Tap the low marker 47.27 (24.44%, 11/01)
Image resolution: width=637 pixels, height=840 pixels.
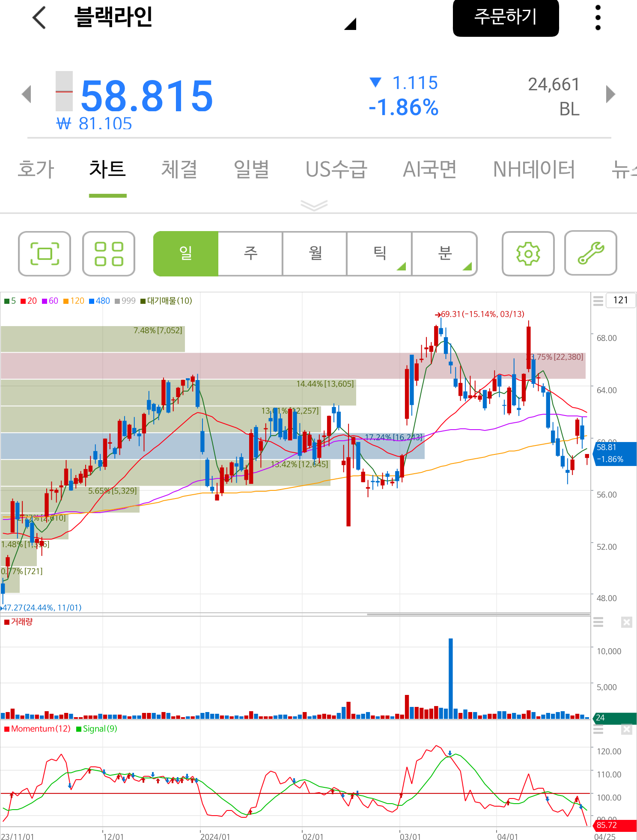click(x=41, y=608)
